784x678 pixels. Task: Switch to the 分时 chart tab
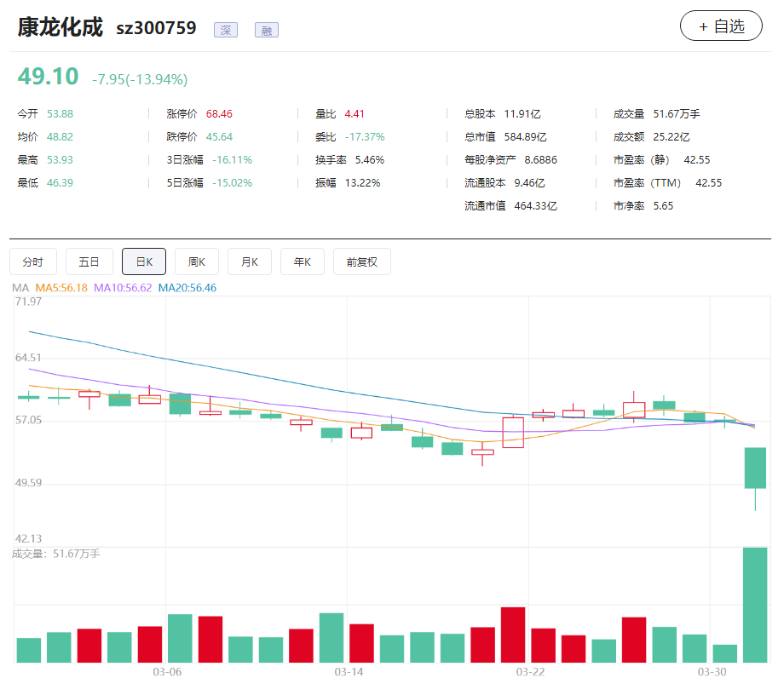[x=33, y=261]
